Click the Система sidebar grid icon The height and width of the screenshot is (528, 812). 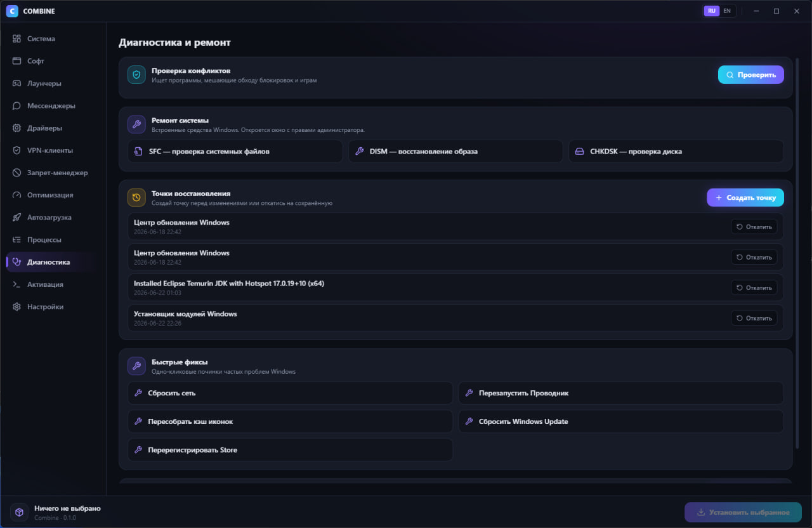click(x=16, y=39)
